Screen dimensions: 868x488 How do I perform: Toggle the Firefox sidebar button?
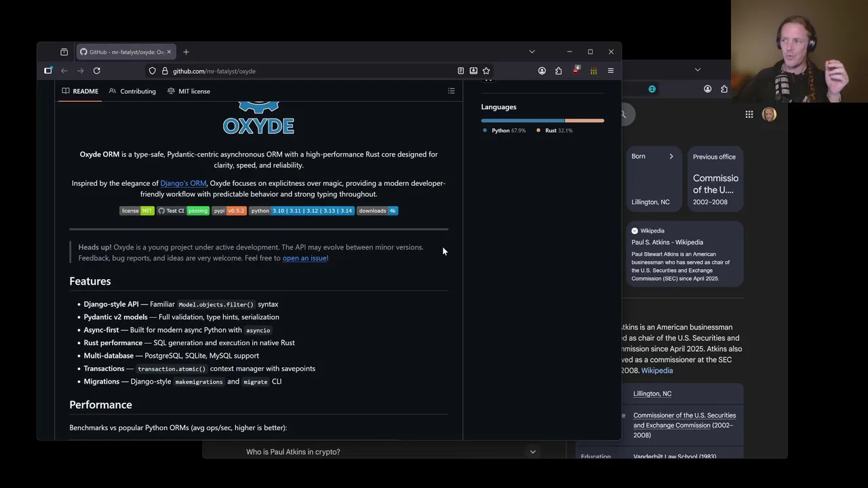click(x=48, y=70)
